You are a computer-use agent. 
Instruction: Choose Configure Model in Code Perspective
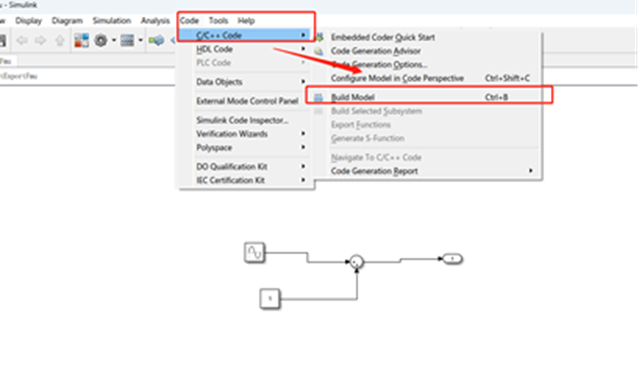427,78
